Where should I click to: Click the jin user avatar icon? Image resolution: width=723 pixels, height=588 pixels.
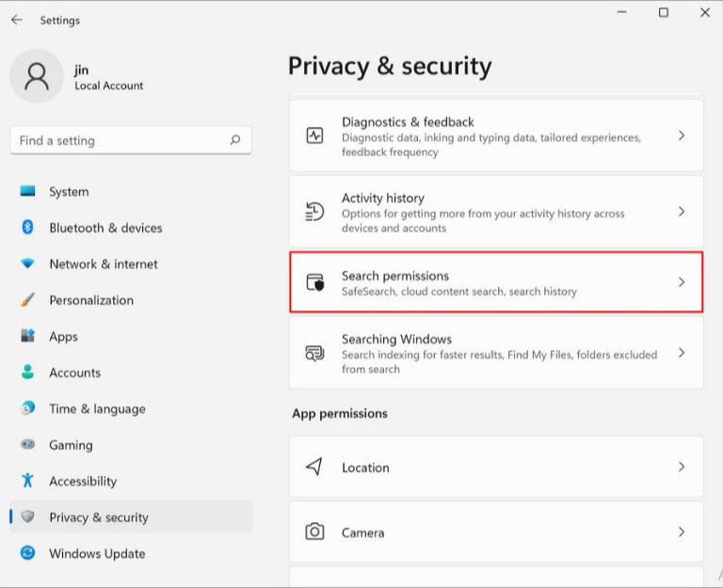37,76
